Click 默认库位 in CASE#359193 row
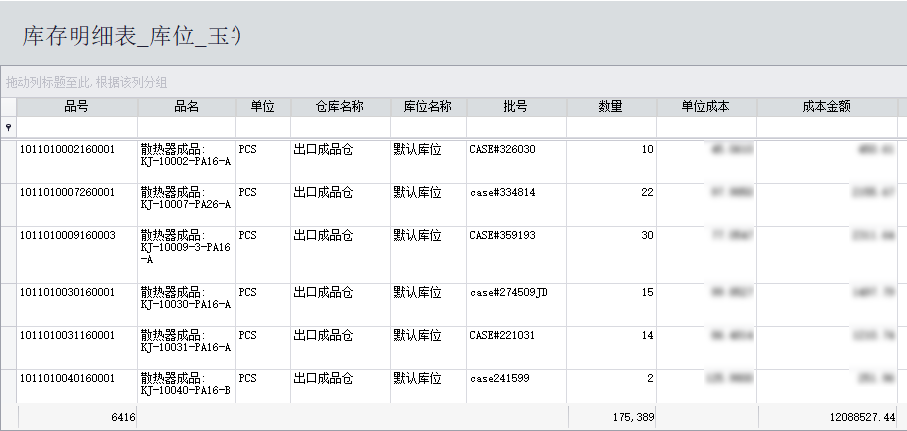The height and width of the screenshot is (431, 907). pos(417,235)
